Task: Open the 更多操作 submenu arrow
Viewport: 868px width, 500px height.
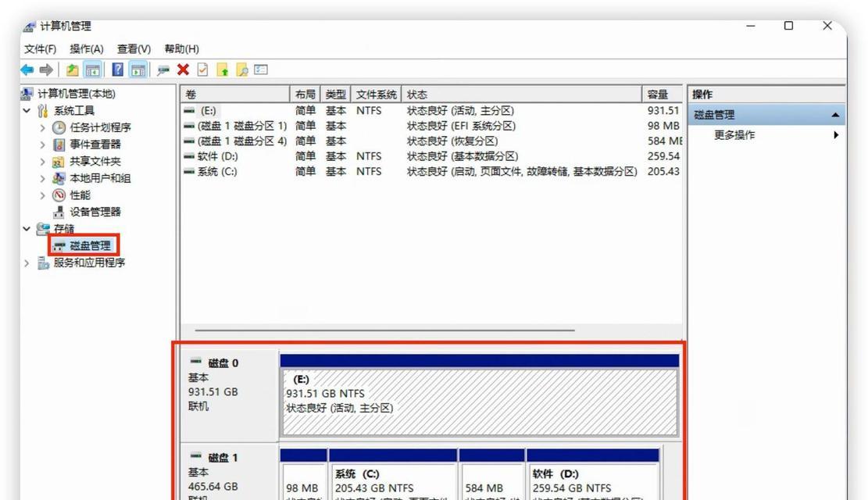Action: [836, 135]
